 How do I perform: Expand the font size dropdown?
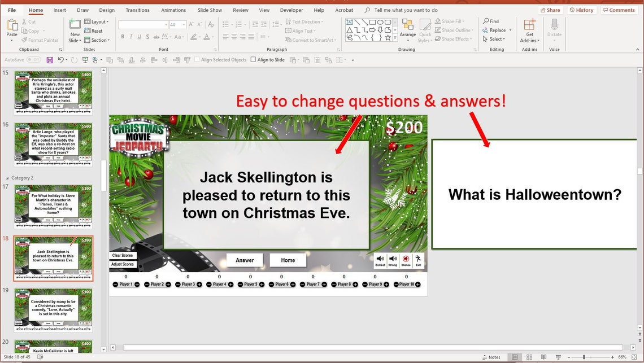[184, 25]
